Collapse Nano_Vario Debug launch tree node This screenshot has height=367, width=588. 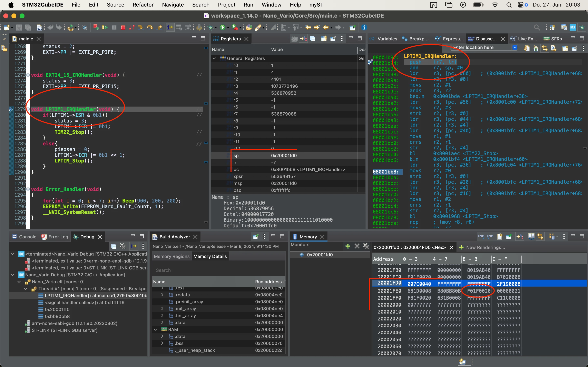12,275
